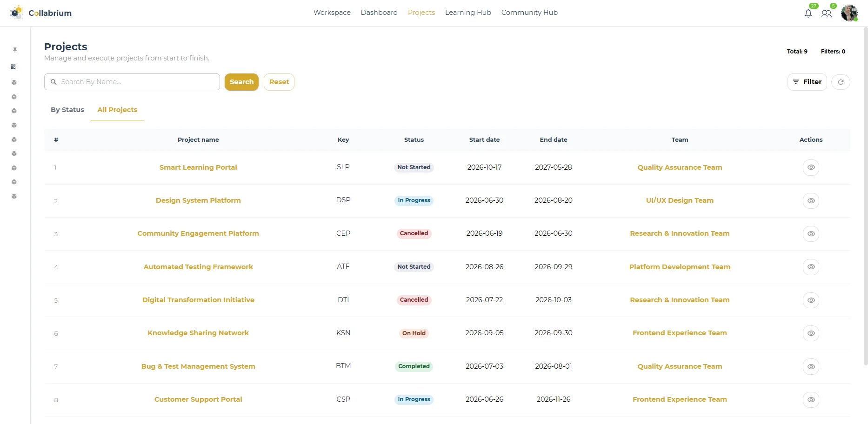Open Learning Hub in top navigation
This screenshot has height=424, width=868.
(x=468, y=13)
